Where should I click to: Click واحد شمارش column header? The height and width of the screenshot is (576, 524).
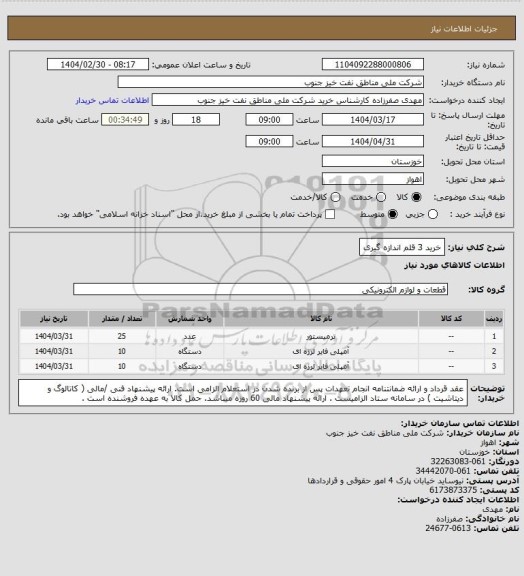(190, 319)
